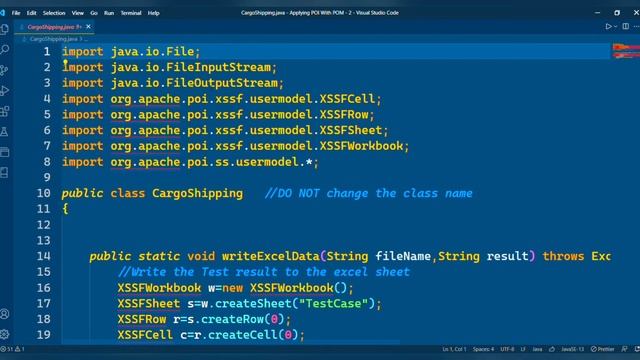Viewport: 640px width, 360px height.
Task: Click the '//Write the Test result' comment
Action: coord(264,272)
